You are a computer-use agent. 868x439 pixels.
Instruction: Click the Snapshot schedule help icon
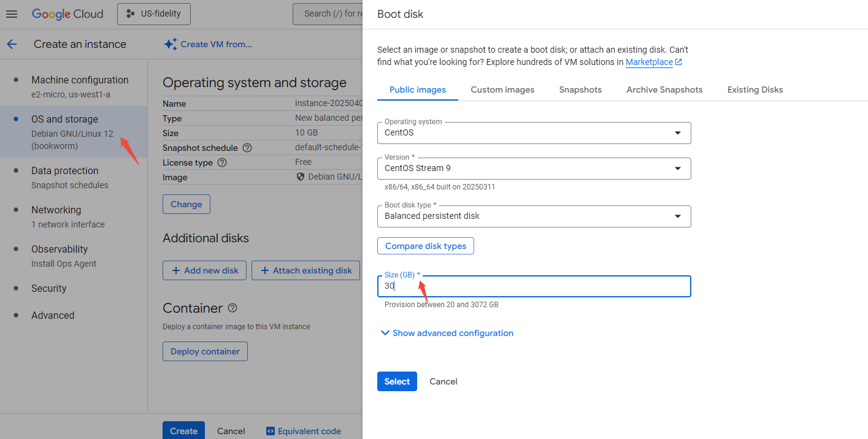(x=247, y=148)
